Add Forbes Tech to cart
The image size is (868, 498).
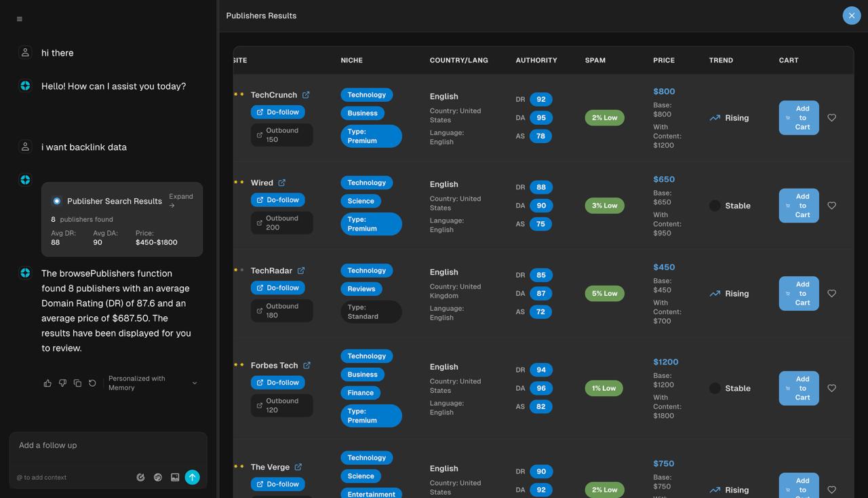[798, 388]
